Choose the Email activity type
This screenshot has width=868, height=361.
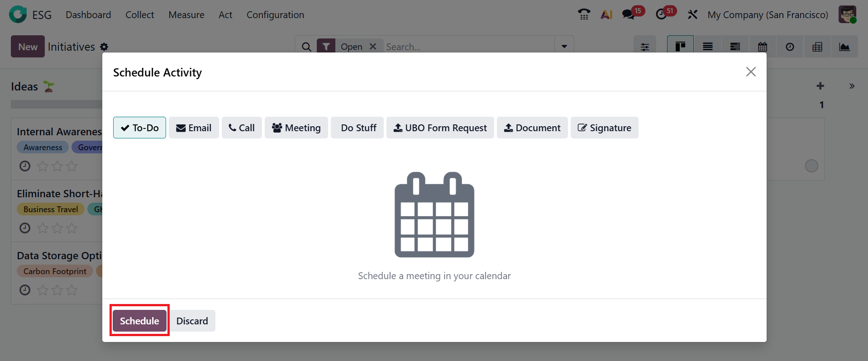click(x=194, y=128)
